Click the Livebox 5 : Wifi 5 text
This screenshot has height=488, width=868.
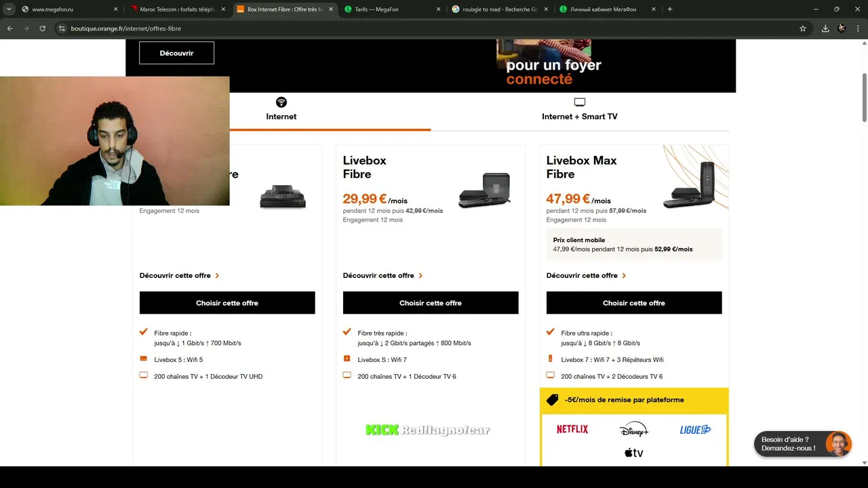[178, 360]
